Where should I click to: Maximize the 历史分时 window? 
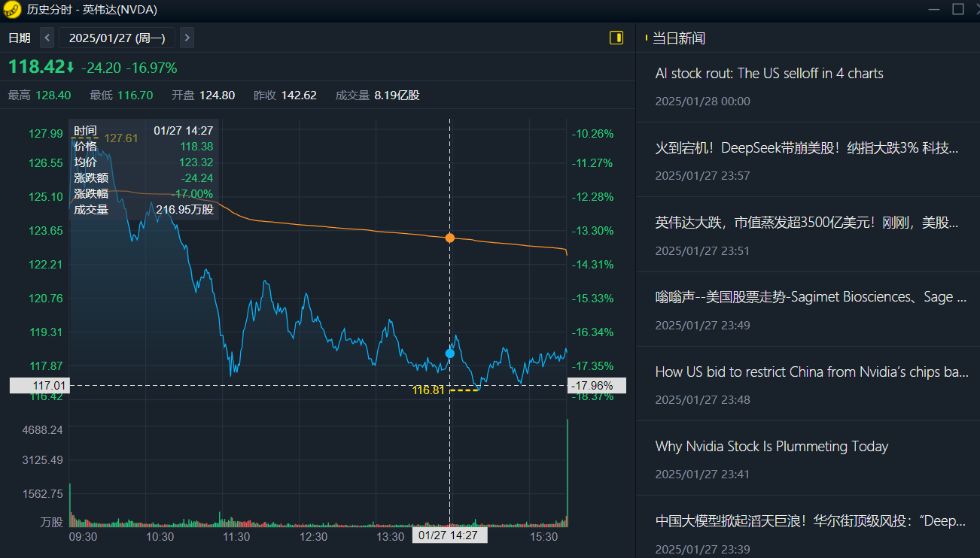(957, 10)
